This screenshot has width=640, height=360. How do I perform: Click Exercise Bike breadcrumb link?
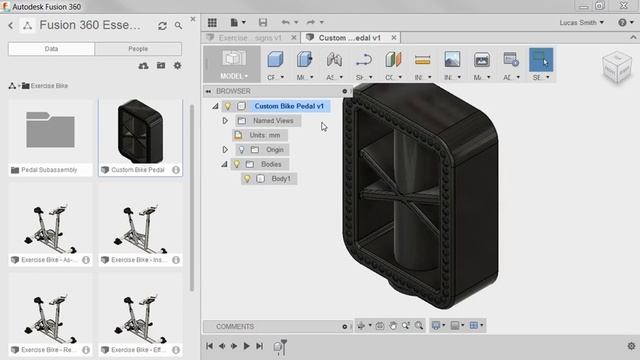(x=49, y=86)
